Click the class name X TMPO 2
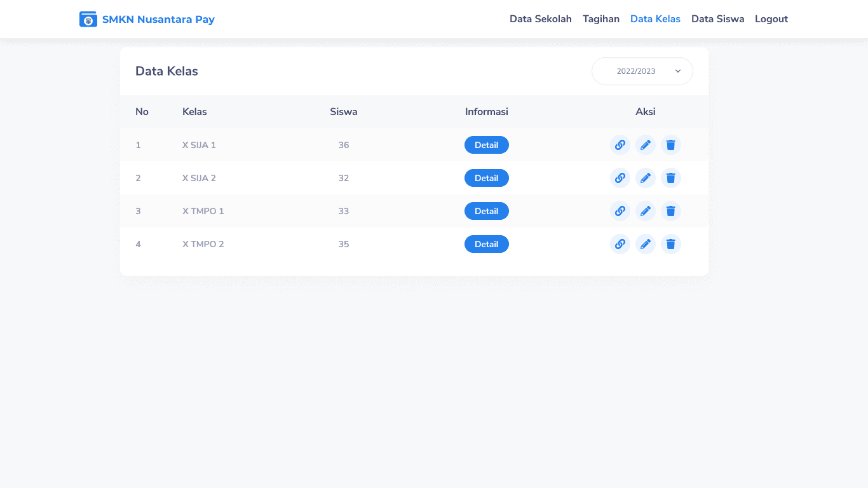 (x=203, y=244)
